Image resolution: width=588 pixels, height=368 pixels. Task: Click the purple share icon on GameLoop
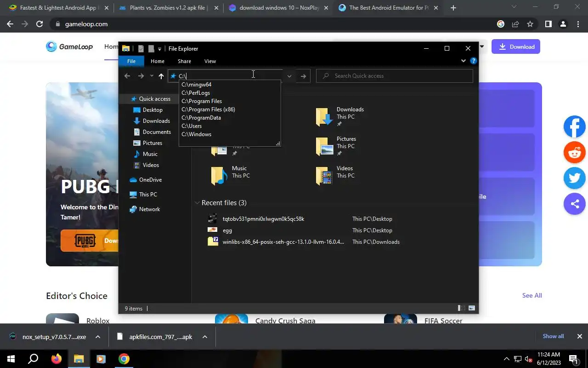(575, 204)
